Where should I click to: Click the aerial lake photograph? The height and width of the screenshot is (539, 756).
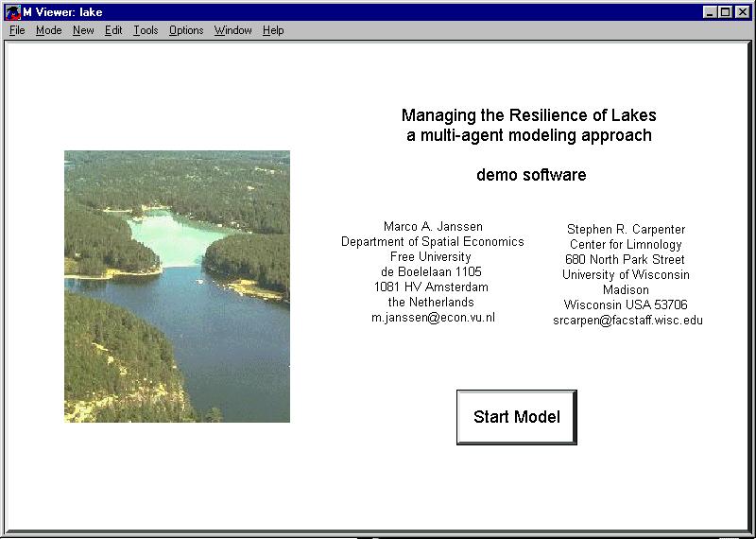pyautogui.click(x=177, y=286)
